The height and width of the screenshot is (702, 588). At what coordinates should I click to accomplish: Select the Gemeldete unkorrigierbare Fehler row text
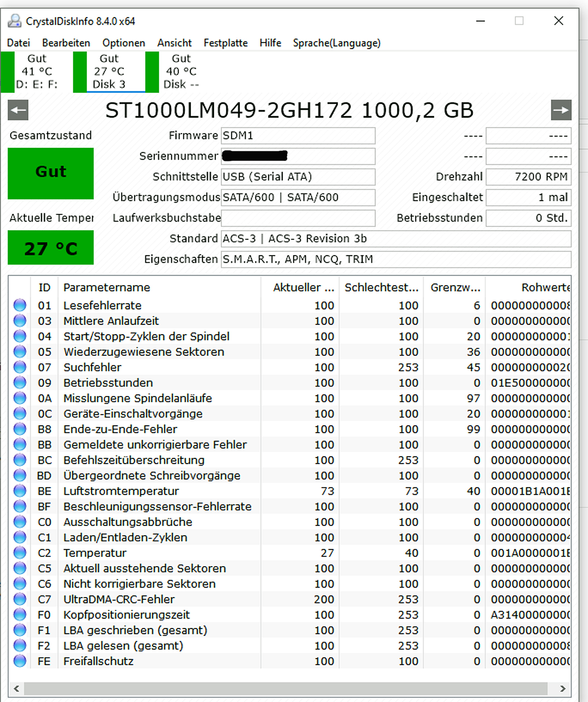(x=155, y=444)
